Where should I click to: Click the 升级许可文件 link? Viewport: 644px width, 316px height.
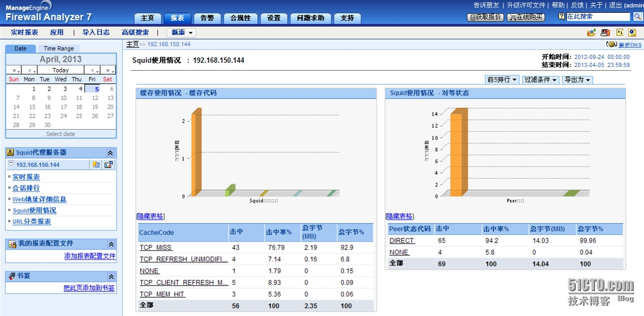(526, 5)
